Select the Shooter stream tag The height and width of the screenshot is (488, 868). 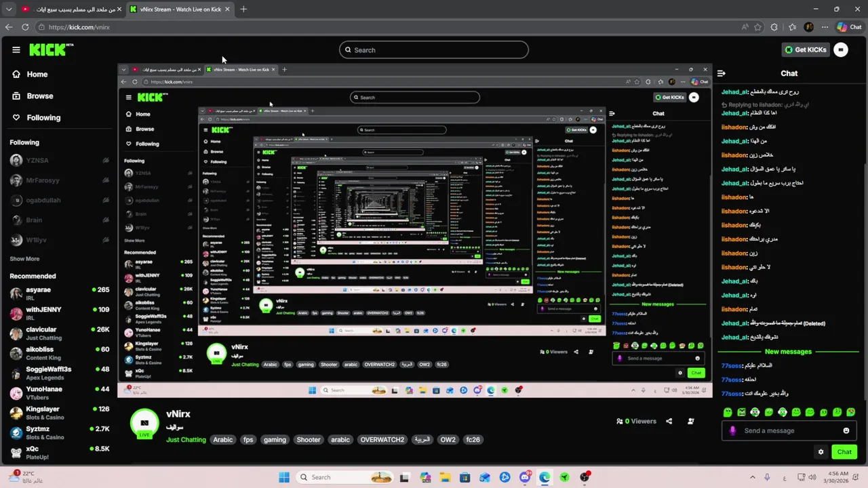coord(309,440)
